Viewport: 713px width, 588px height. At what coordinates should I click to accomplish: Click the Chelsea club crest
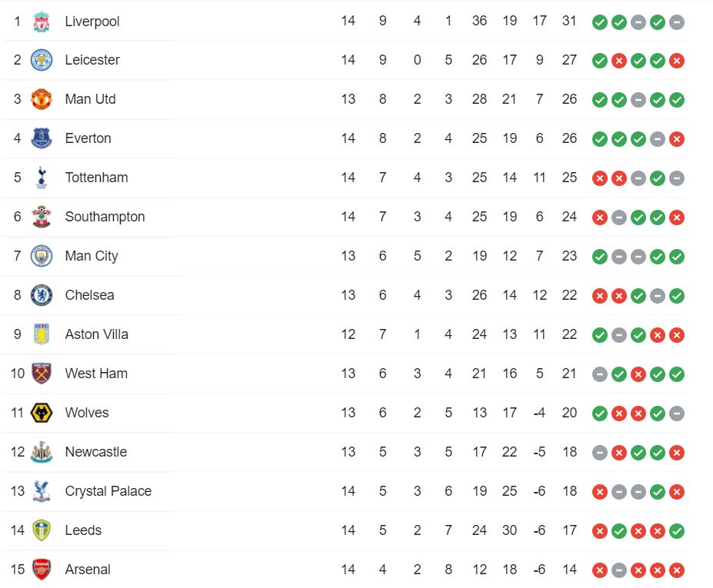coord(42,295)
